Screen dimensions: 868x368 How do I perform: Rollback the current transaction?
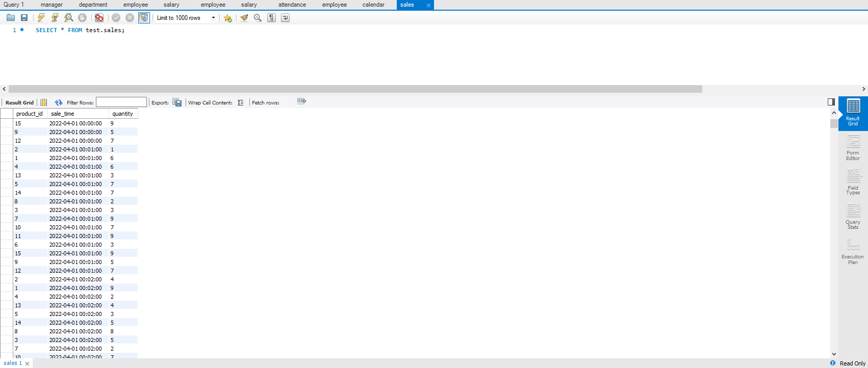[x=130, y=18]
